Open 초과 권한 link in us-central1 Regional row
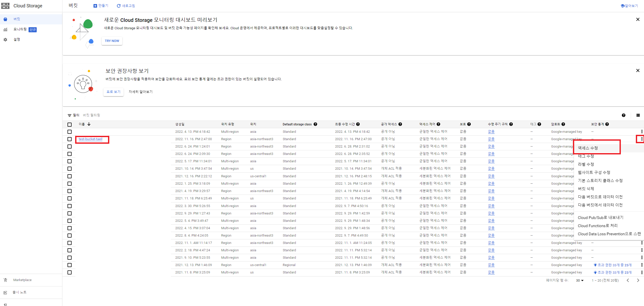 click(x=612, y=265)
